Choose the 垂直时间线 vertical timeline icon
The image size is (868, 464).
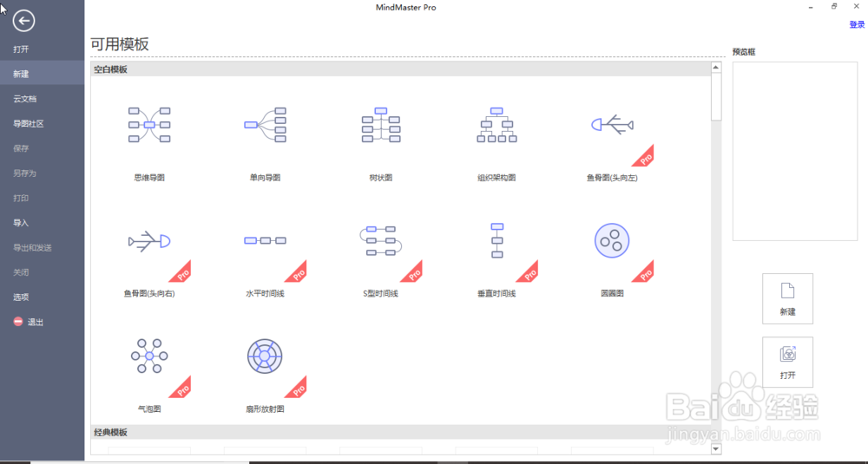[x=497, y=240]
